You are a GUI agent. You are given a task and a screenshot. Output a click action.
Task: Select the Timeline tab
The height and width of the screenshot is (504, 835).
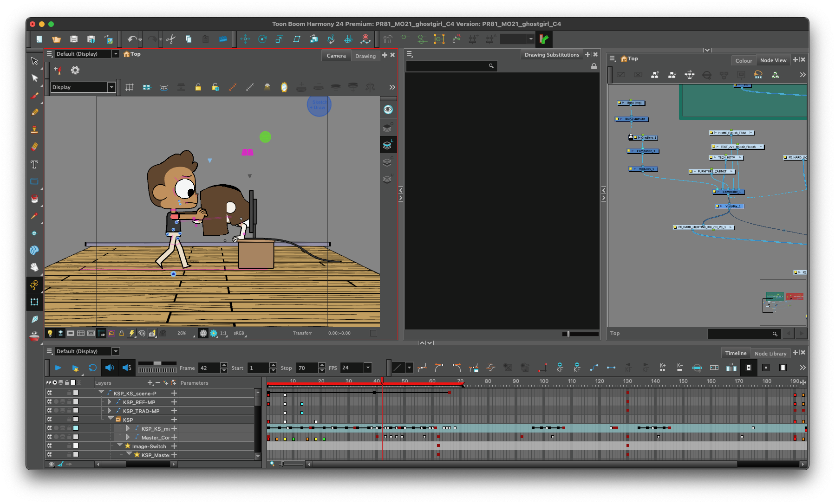tap(736, 353)
